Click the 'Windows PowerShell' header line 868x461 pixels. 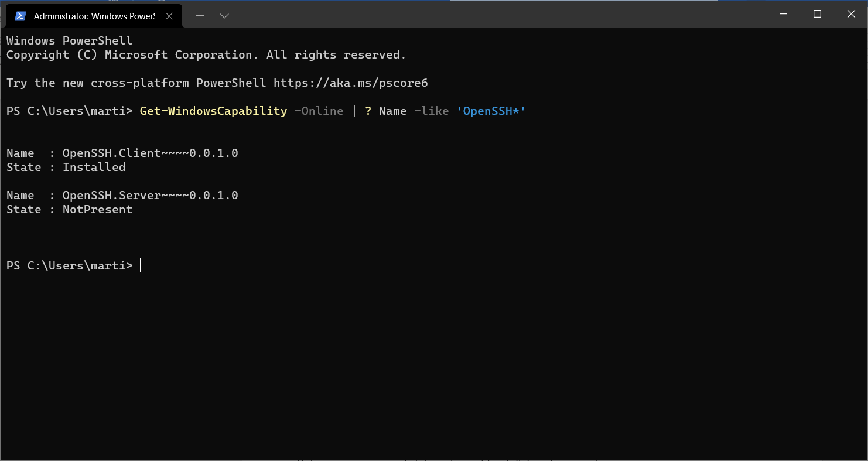point(70,41)
